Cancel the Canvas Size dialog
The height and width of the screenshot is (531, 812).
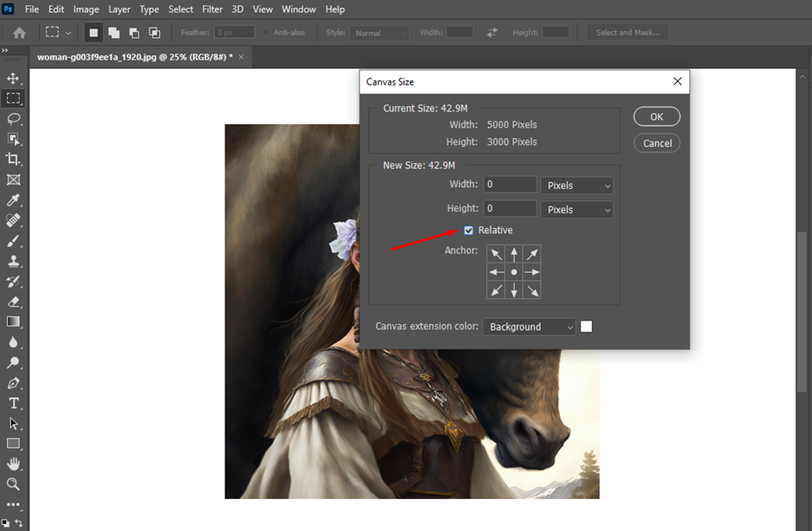(x=657, y=143)
